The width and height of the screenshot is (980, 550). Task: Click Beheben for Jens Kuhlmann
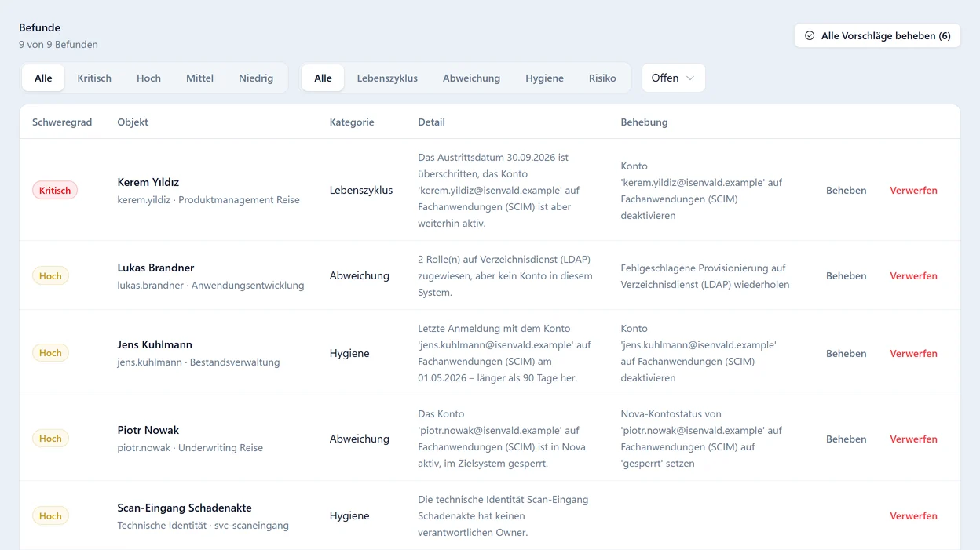[846, 353]
